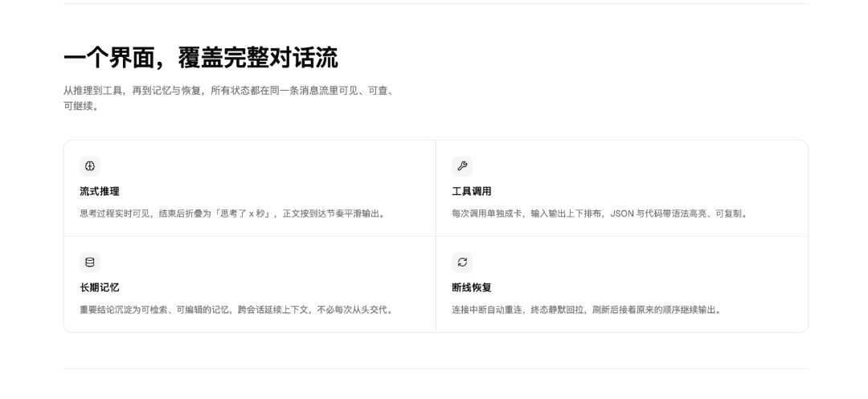Screen dimensions: 868x399
Task: Click the subtitle paragraph starting 从推理到工具
Action: (230, 98)
